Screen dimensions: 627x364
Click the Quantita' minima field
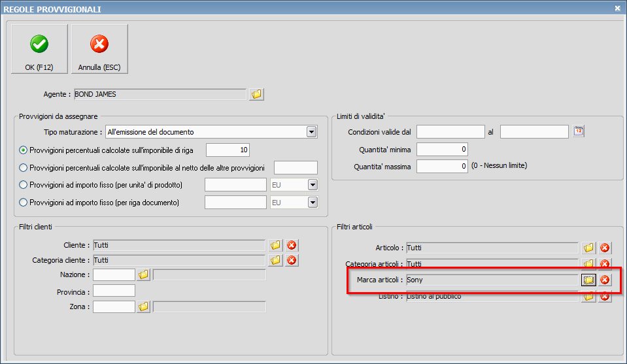(x=442, y=150)
